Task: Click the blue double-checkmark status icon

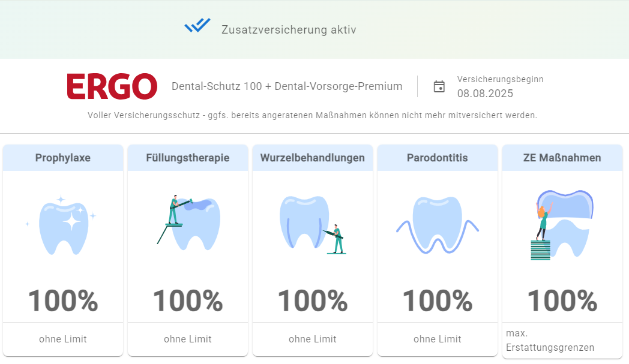Action: 197,25
